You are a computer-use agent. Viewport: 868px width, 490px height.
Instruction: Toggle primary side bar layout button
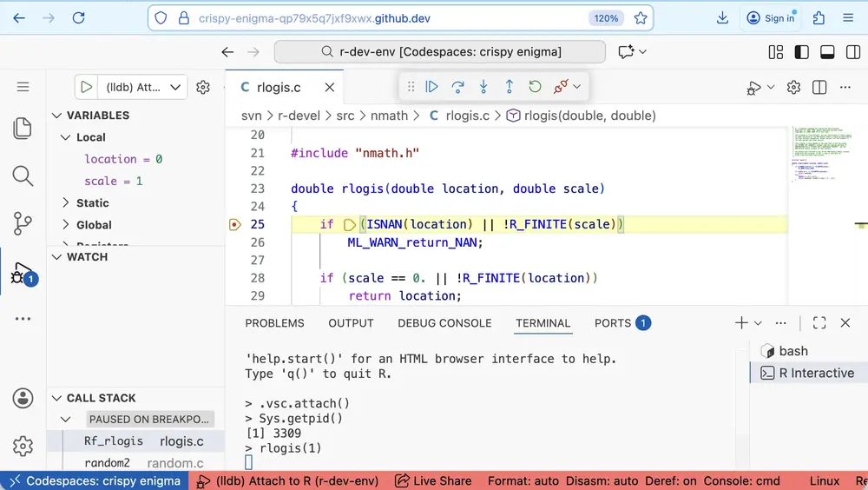click(x=802, y=52)
